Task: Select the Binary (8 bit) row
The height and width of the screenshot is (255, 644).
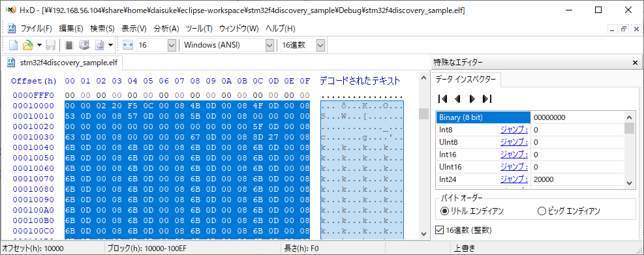Action: point(530,117)
